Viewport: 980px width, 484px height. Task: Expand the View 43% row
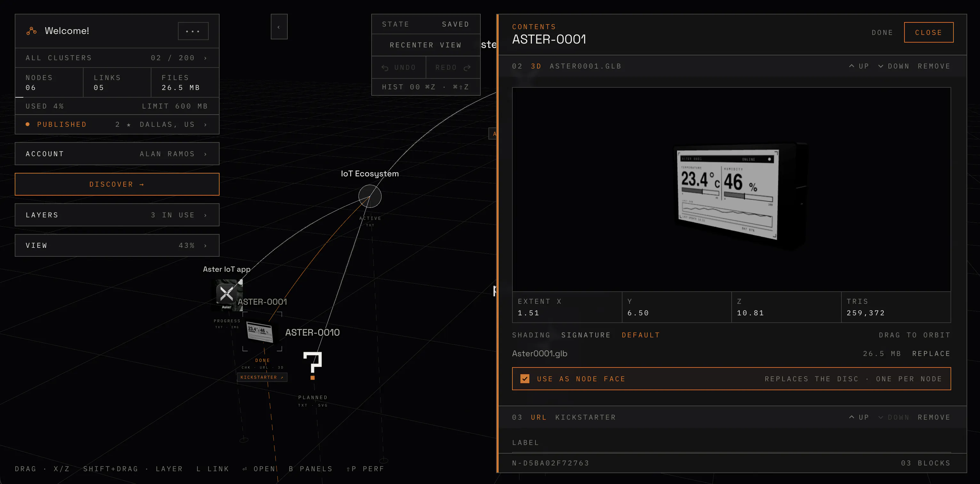(x=117, y=246)
